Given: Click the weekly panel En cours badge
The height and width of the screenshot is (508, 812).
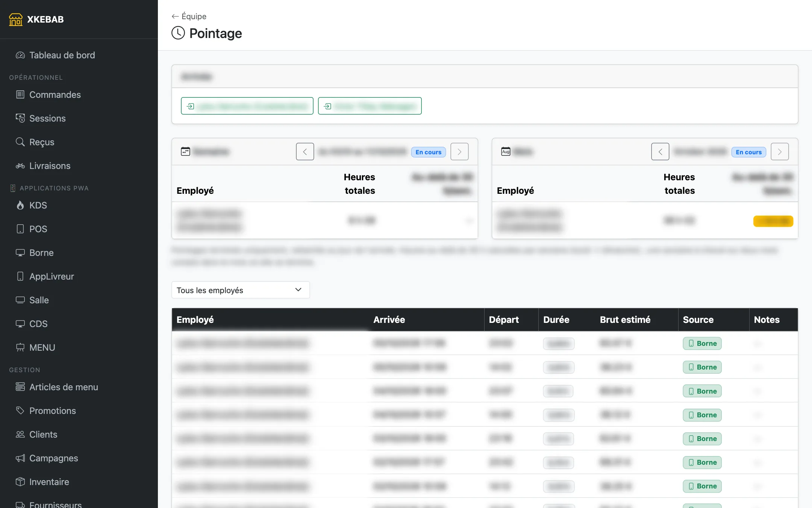Looking at the screenshot, I should (x=429, y=152).
